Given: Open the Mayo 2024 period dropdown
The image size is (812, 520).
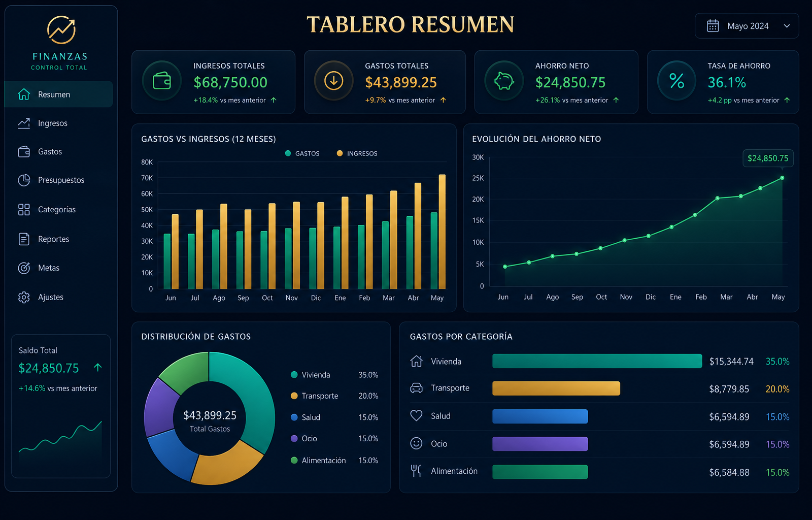Looking at the screenshot, I should [747, 26].
